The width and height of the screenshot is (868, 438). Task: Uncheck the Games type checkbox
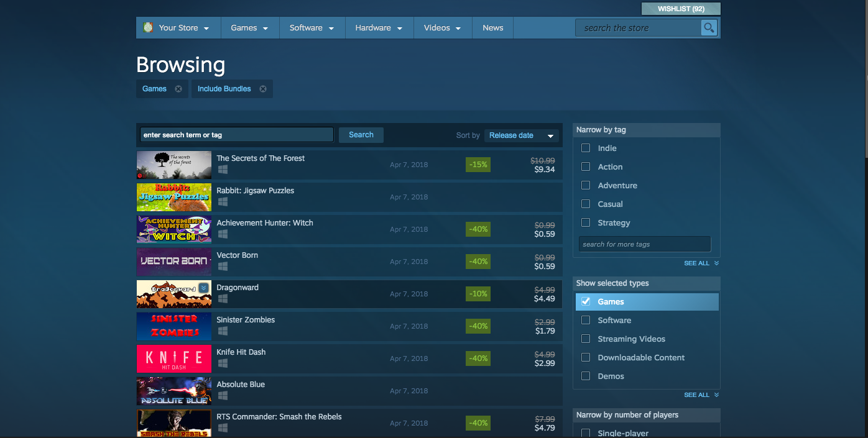(585, 301)
